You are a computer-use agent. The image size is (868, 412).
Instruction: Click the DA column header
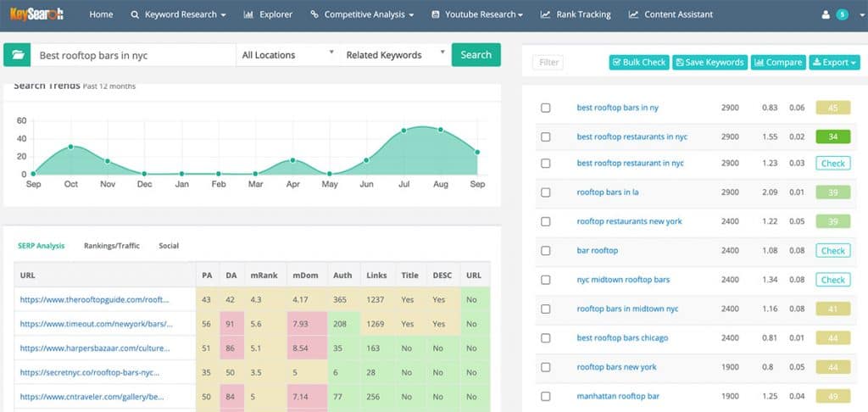(231, 276)
